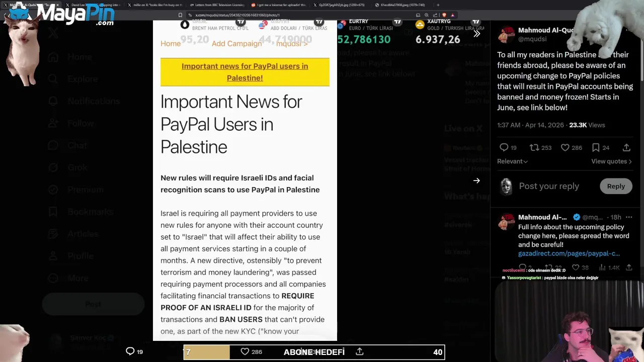This screenshot has height=362, width=644.
Task: Open the Brave shields icon in address bar
Action: coord(444,15)
